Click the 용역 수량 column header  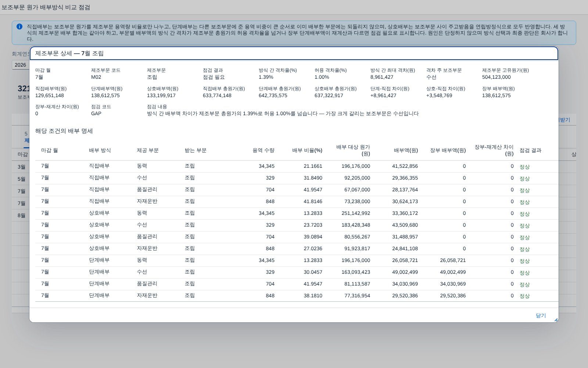pos(263,151)
